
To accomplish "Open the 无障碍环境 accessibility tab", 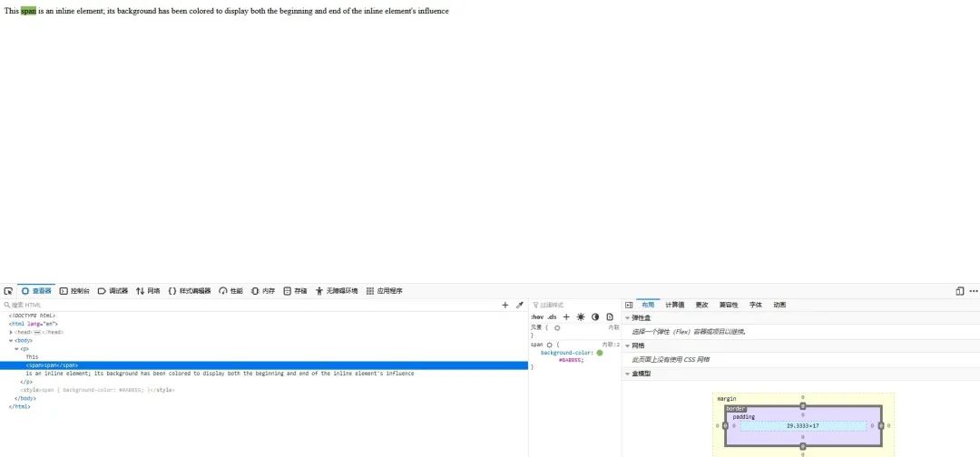I will point(337,291).
